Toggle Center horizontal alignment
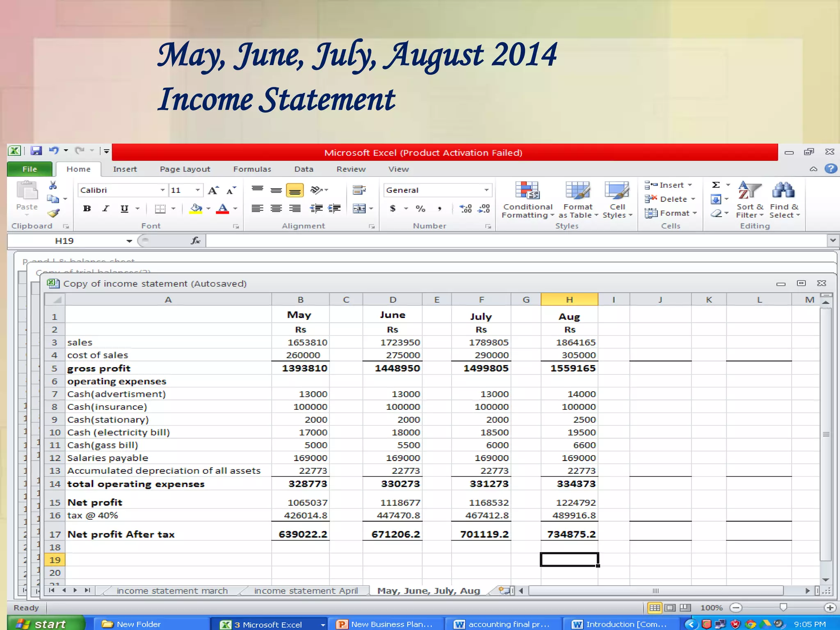 (276, 209)
